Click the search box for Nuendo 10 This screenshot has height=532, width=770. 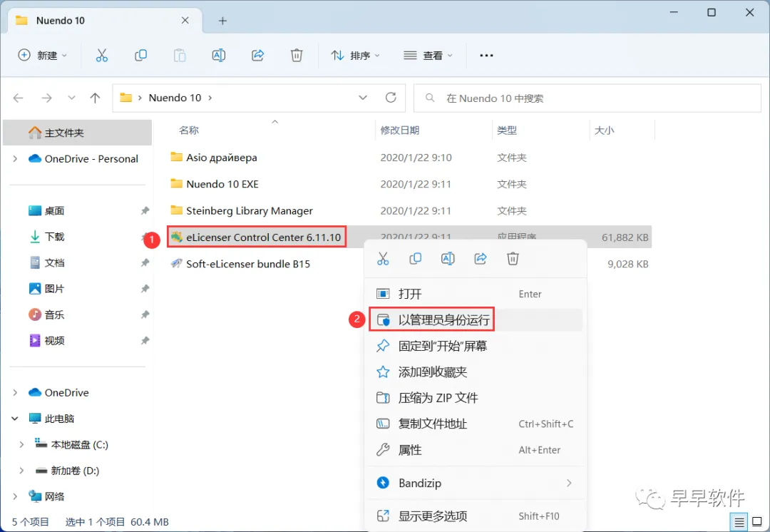(x=587, y=98)
